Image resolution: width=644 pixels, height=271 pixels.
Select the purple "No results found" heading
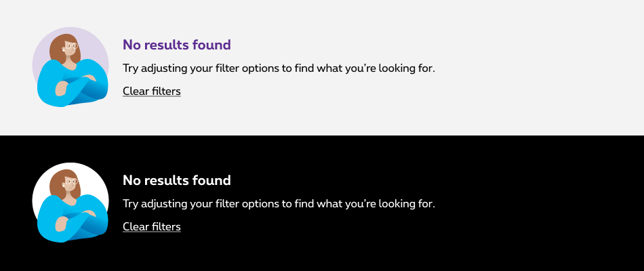coord(176,45)
